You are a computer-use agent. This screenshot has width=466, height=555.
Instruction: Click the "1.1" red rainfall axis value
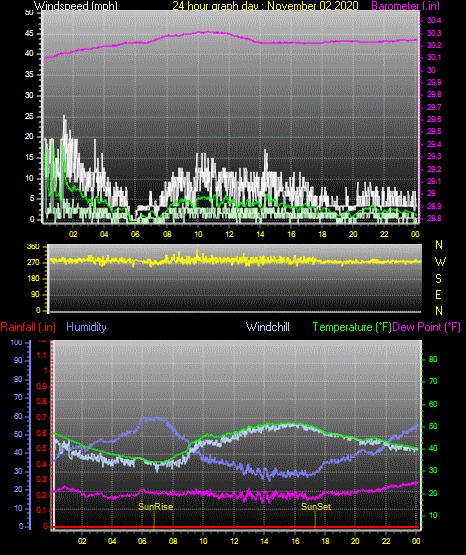tap(42, 355)
